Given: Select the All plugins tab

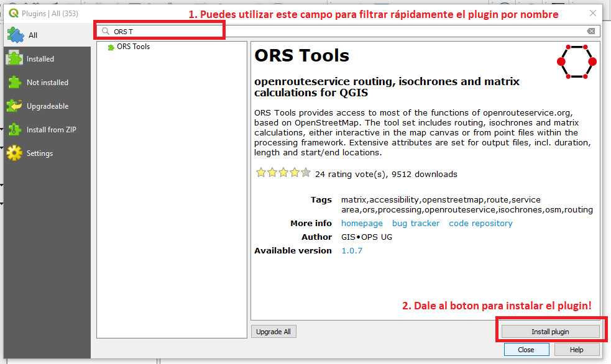Looking at the screenshot, I should pos(47,35).
